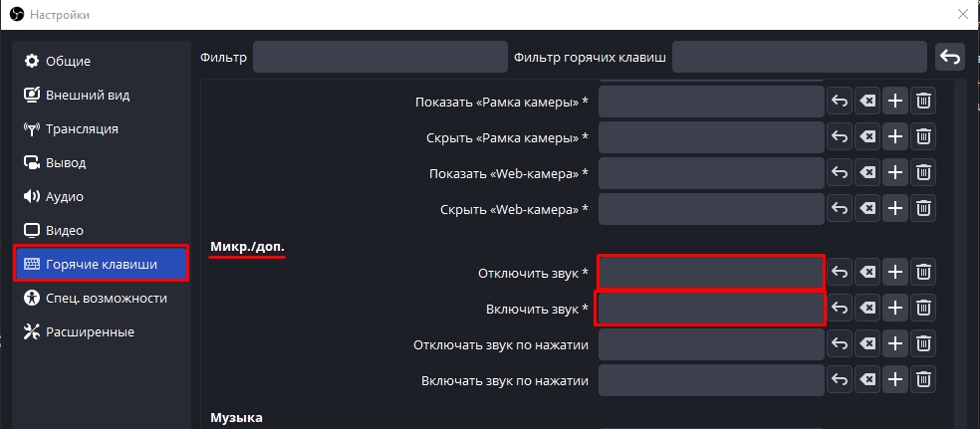Set hotkey field for Скрыть «Рамка камеры»
The height and width of the screenshot is (429, 980).
pos(711,136)
